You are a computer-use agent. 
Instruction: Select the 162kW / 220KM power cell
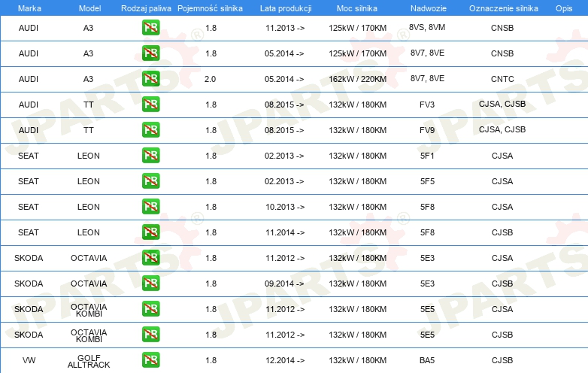click(x=357, y=79)
